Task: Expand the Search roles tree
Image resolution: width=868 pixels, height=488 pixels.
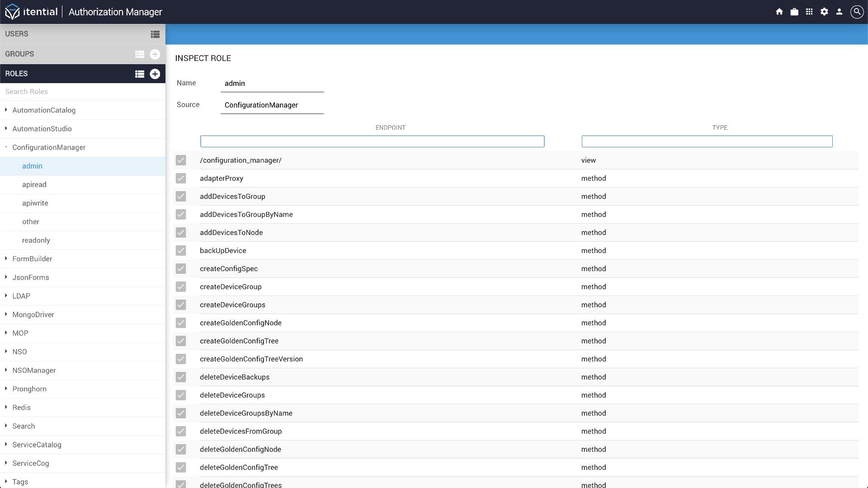Action: coord(6,425)
